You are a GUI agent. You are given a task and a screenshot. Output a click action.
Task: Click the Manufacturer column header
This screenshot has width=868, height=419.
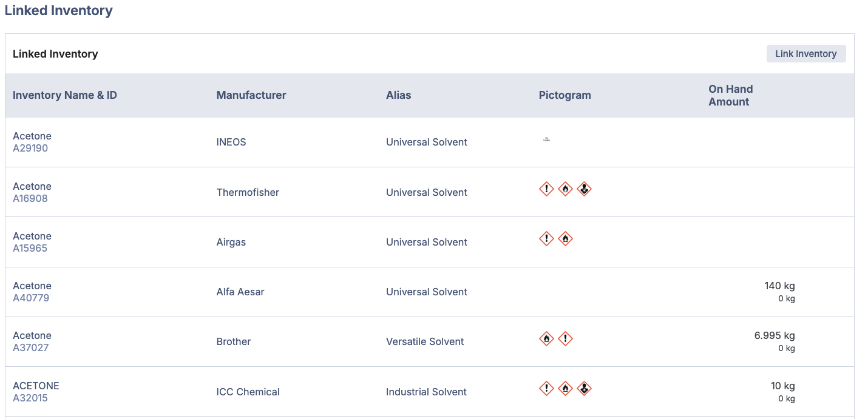click(x=251, y=95)
